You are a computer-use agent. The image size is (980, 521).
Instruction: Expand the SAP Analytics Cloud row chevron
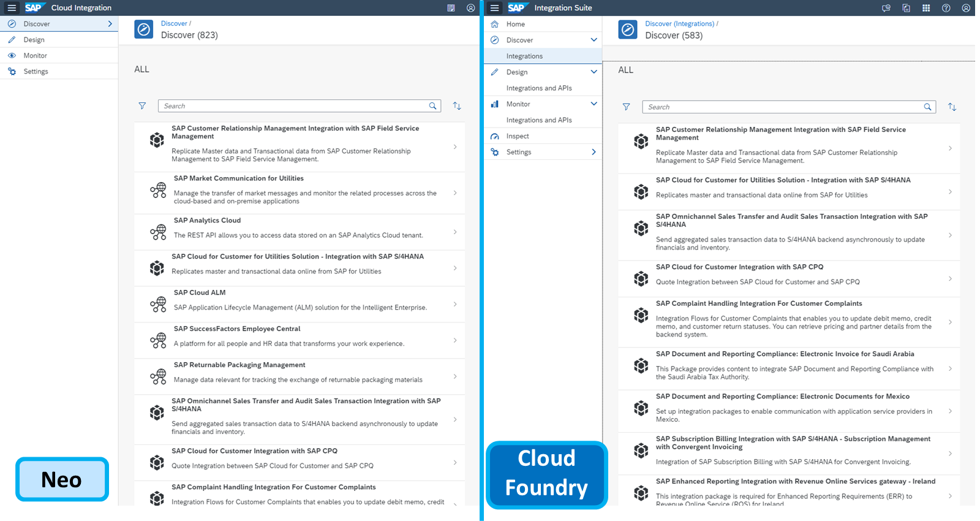(455, 232)
